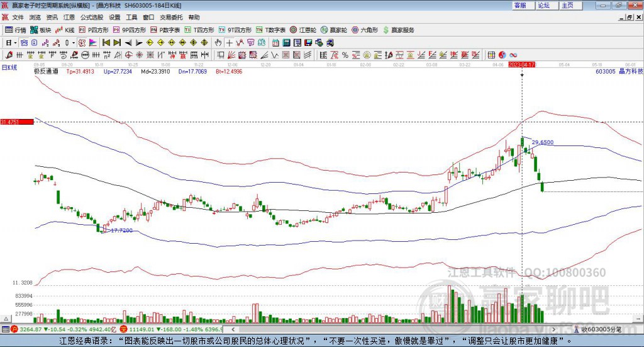Open the 赢家轮 wheel tool
The height and width of the screenshot is (347, 644).
(334, 30)
